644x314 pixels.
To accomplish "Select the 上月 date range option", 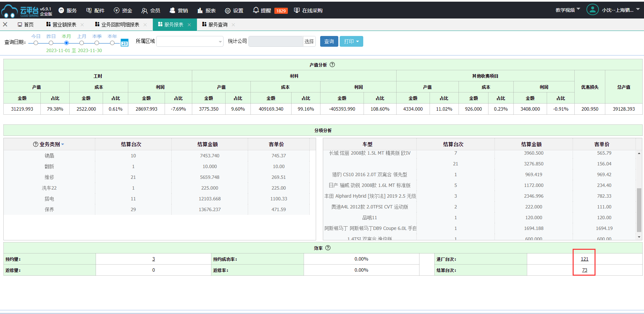I will (x=81, y=43).
